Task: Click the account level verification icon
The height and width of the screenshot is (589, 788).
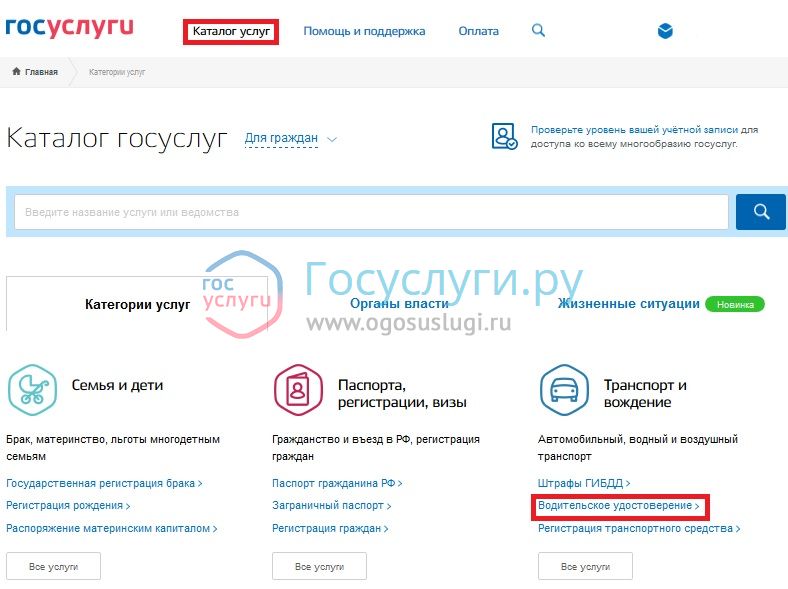Action: 504,136
